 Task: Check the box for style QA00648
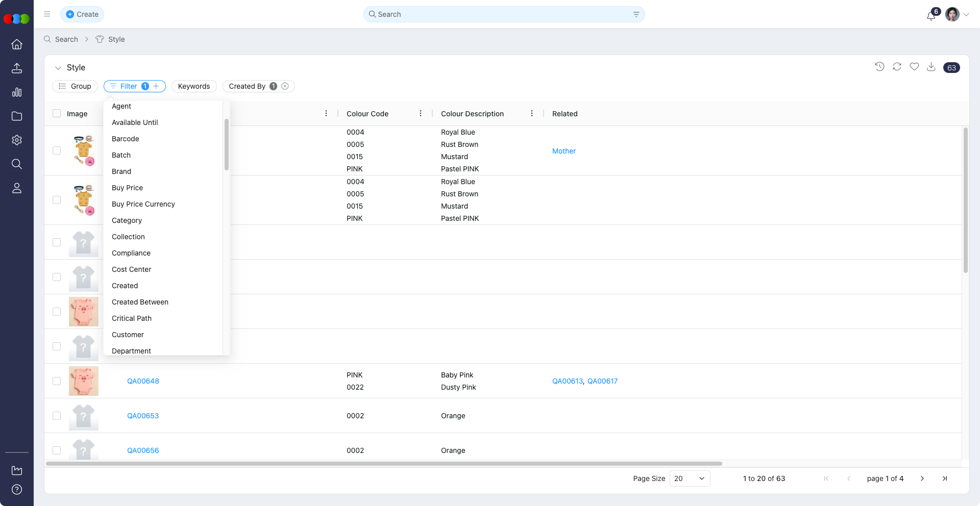click(57, 381)
